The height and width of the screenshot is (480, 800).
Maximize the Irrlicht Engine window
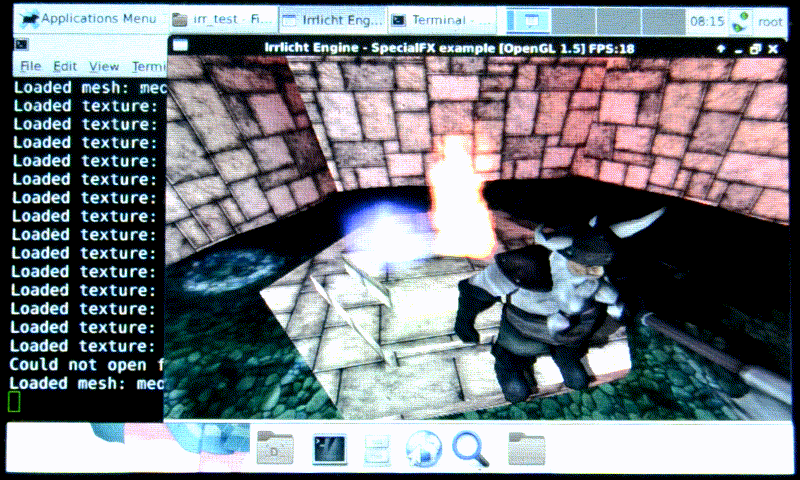(755, 49)
